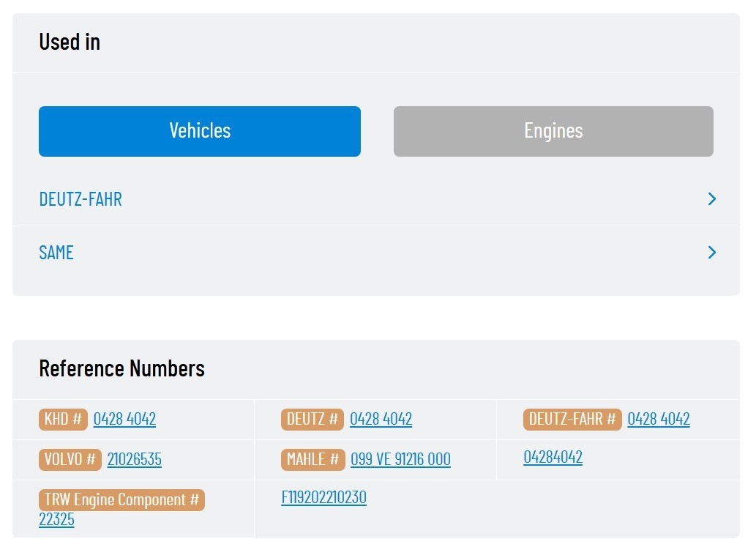756x558 pixels.
Task: Switch to the Engines tab
Action: [553, 131]
